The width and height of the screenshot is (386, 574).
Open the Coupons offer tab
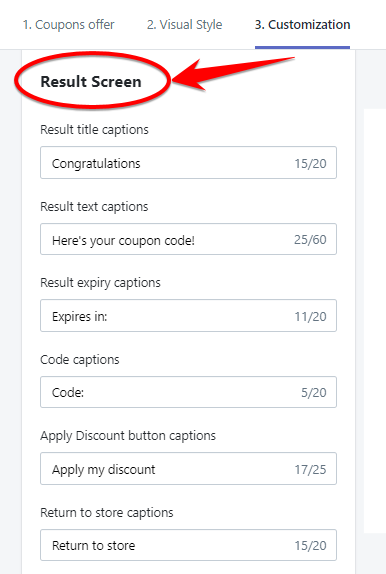pos(68,25)
